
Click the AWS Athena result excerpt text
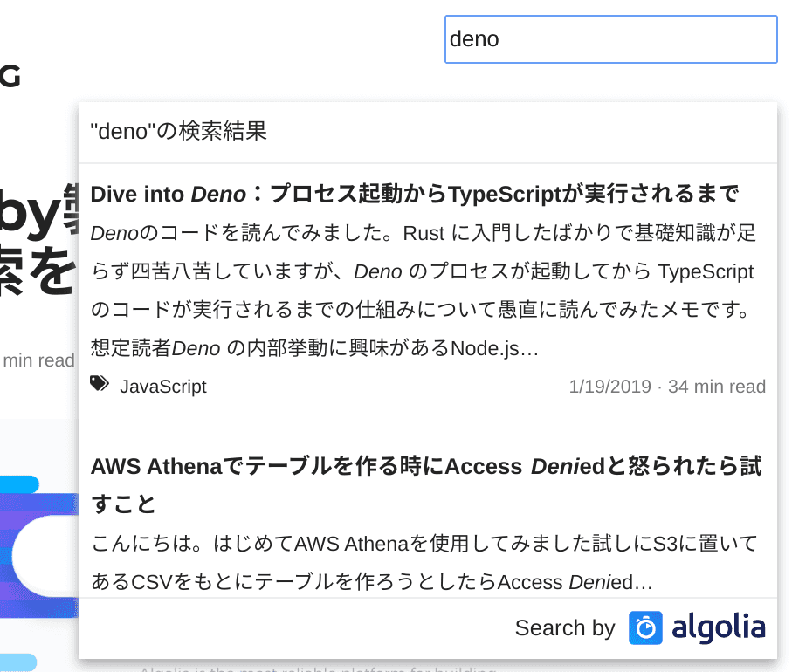[423, 563]
